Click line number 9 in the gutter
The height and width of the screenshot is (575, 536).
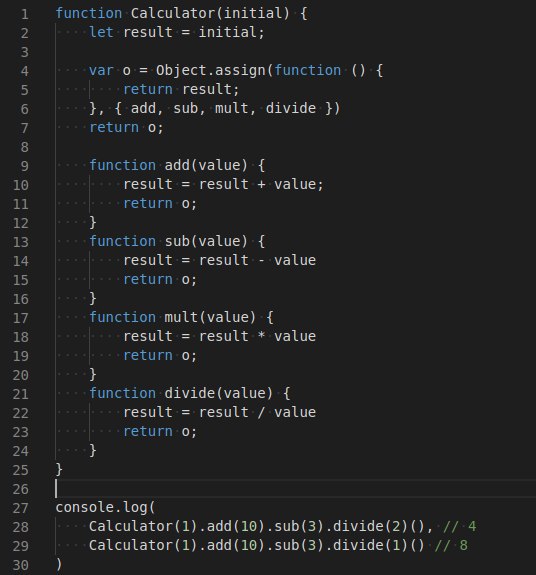[x=25, y=166]
